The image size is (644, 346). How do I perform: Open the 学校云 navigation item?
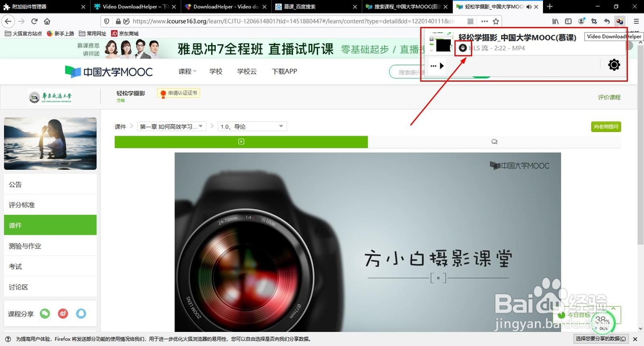(x=247, y=71)
